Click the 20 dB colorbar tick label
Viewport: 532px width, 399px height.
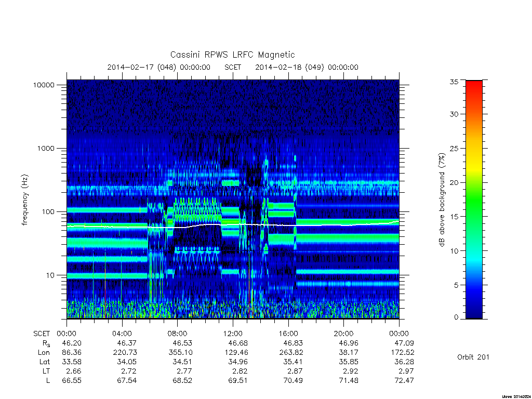[454, 182]
